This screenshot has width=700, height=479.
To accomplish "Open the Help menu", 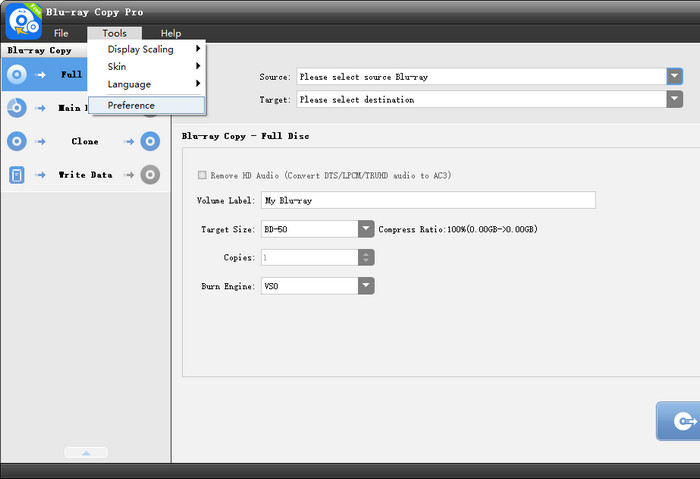I will (x=171, y=33).
